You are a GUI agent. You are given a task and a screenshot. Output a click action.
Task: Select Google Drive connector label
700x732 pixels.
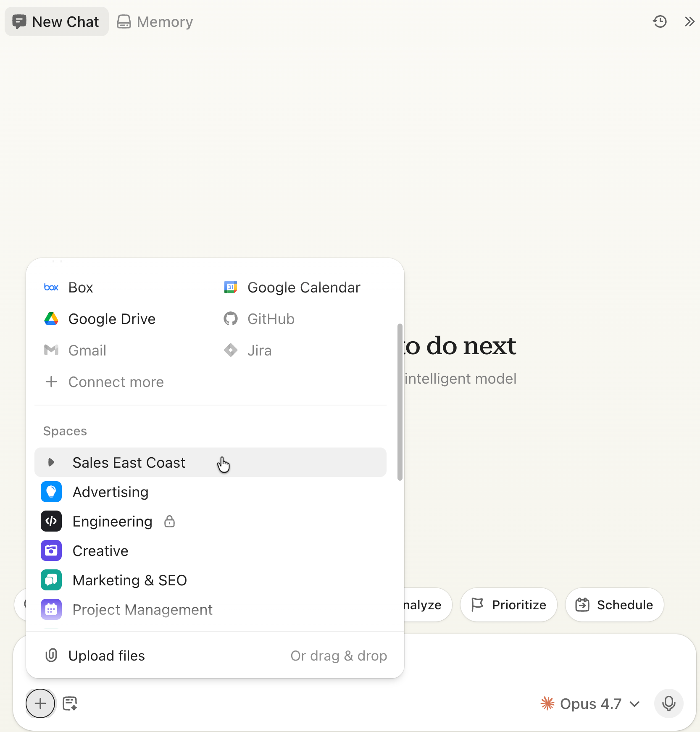pos(112,319)
